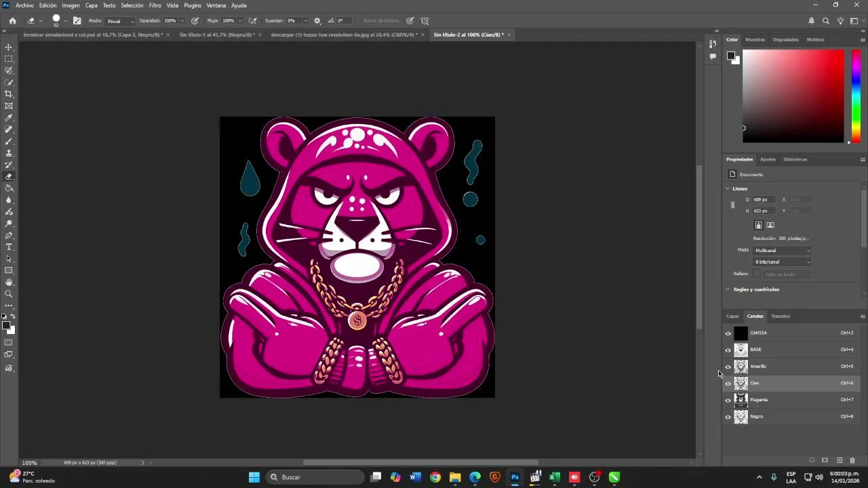Select the Clone Stamp tool
868x488 pixels.
pos(9,153)
